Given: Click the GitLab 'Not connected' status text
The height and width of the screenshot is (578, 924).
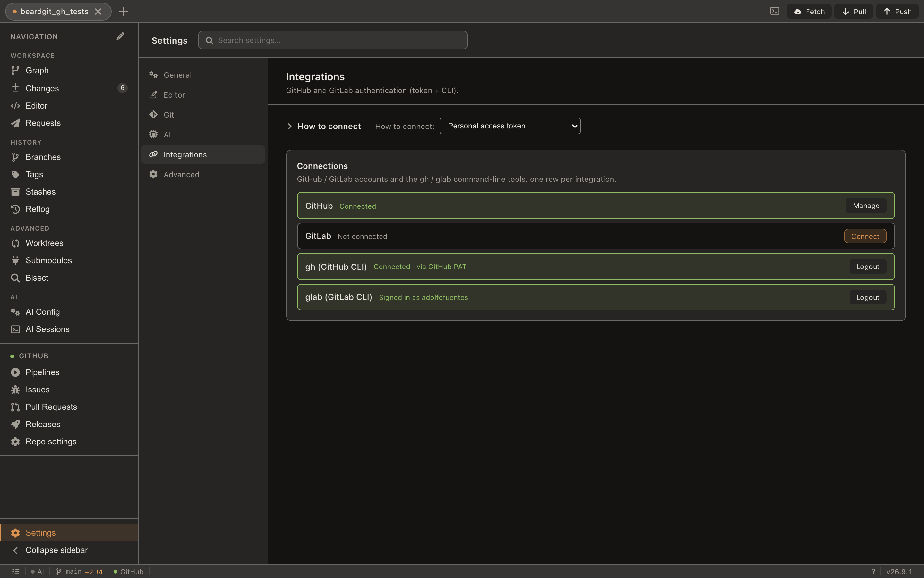Looking at the screenshot, I should (362, 236).
